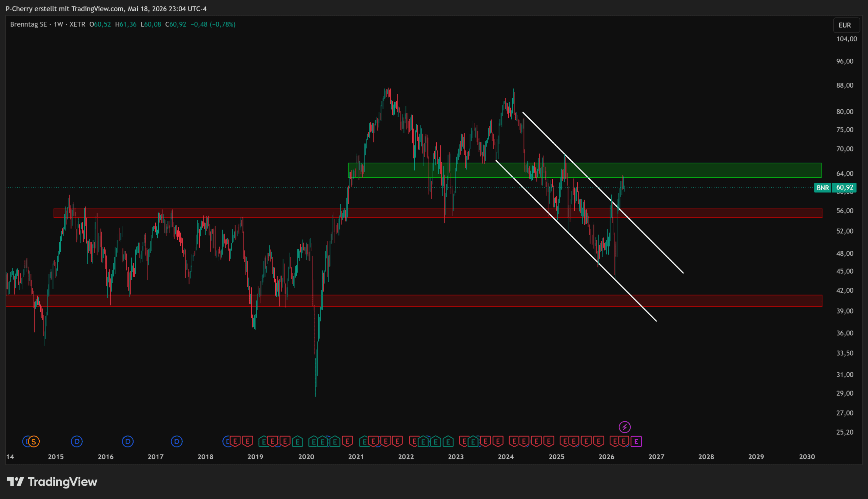
Task: Click the 2027 label on time axis
Action: tap(656, 457)
